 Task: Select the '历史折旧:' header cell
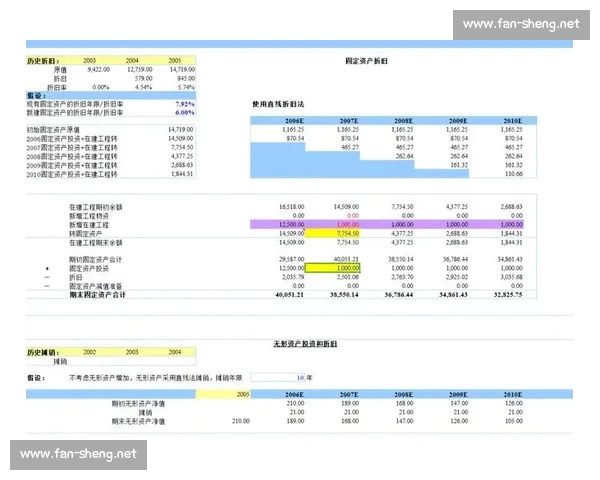[x=43, y=60]
